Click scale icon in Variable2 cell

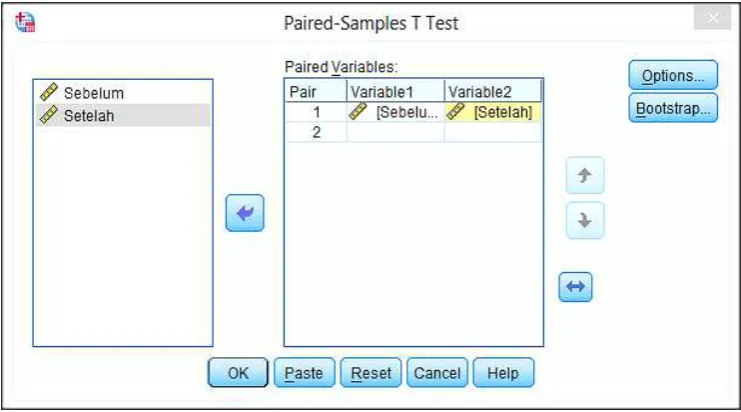pyautogui.click(x=456, y=112)
